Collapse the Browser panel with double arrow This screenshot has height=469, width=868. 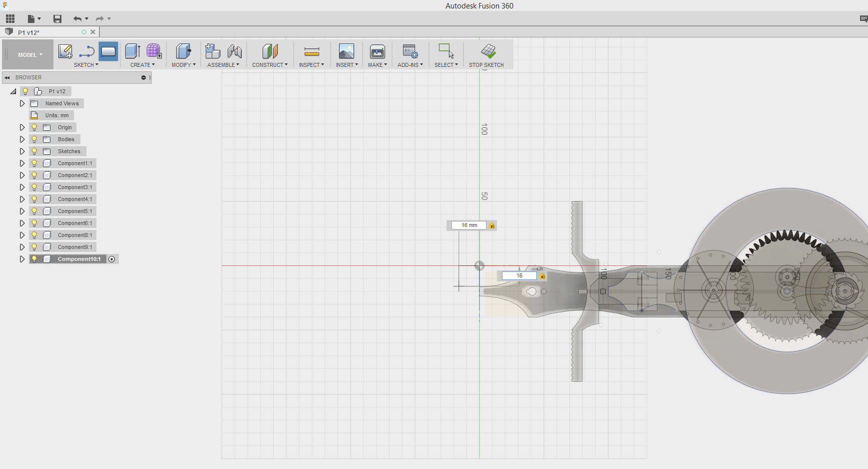tap(7, 78)
